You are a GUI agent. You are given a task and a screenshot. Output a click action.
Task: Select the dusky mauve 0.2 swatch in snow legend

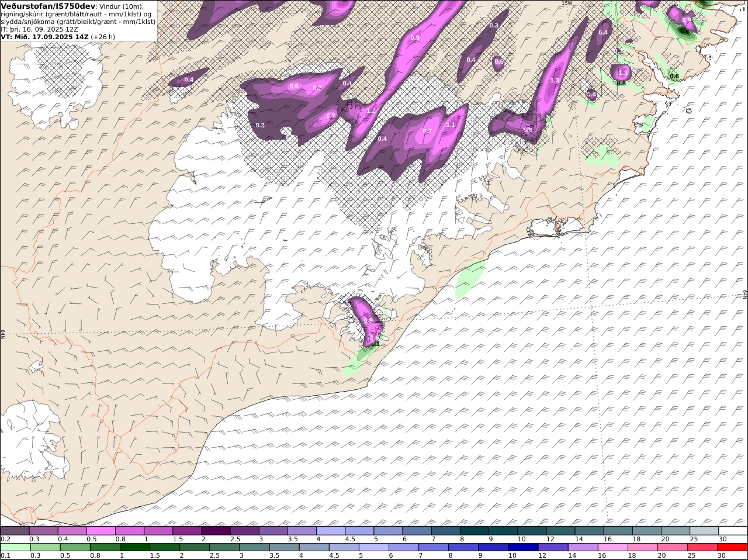point(15,530)
